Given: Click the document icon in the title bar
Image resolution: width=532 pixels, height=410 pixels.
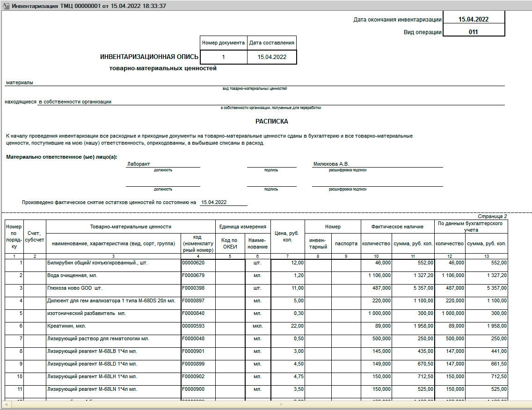Looking at the screenshot, I should pos(6,7).
